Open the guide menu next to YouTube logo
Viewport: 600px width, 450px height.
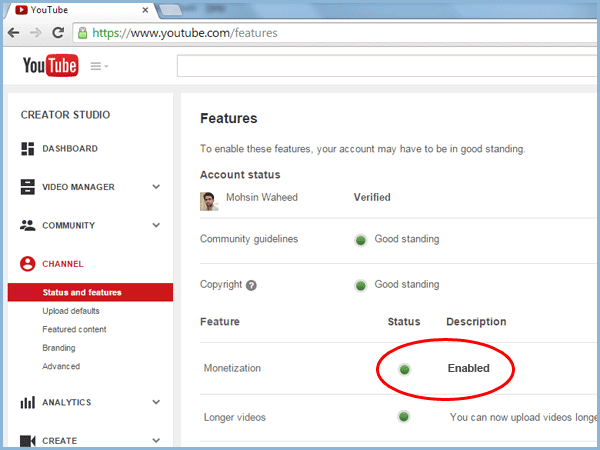click(x=99, y=67)
